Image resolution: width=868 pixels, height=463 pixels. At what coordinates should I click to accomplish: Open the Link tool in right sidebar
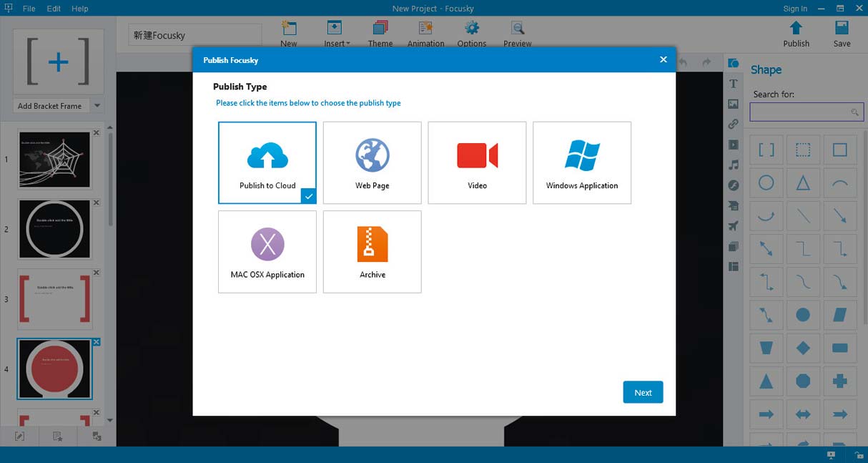pyautogui.click(x=733, y=125)
